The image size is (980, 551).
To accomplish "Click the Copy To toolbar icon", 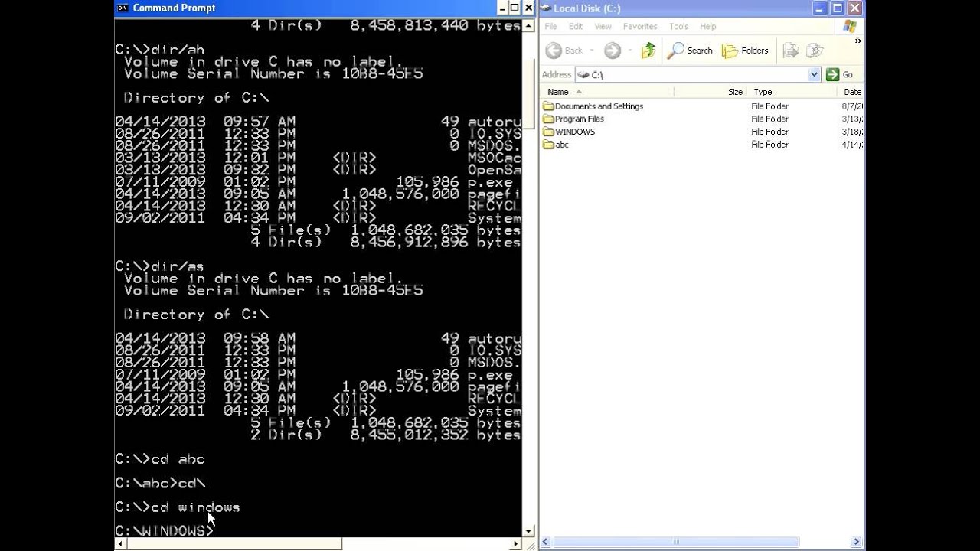I will click(815, 51).
